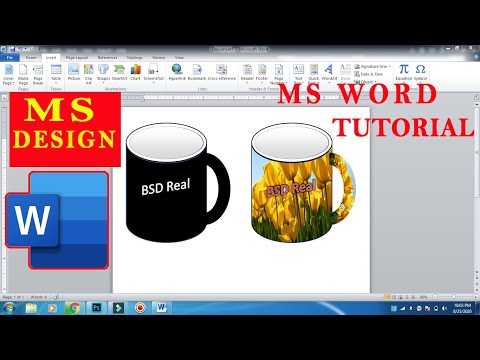Expand the Signature Line dropdown
The image size is (480, 360).
click(x=389, y=66)
